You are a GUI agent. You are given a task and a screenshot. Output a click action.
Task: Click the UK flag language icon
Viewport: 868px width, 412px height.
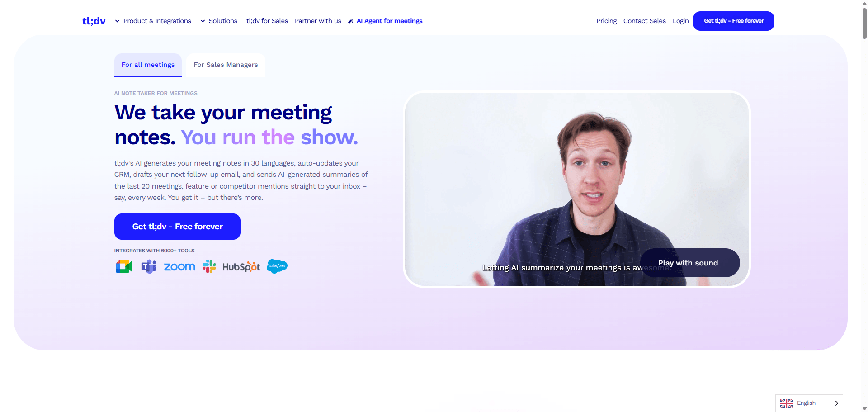[786, 403]
